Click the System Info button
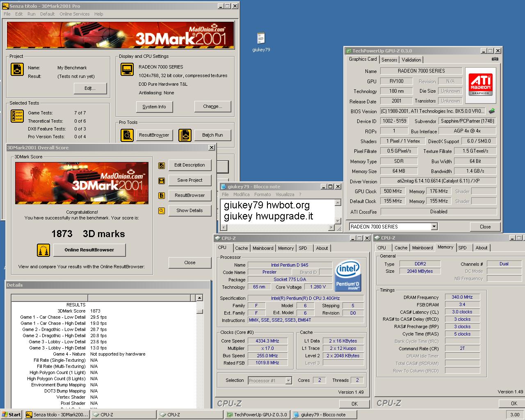This screenshot has height=420, width=525. [154, 107]
